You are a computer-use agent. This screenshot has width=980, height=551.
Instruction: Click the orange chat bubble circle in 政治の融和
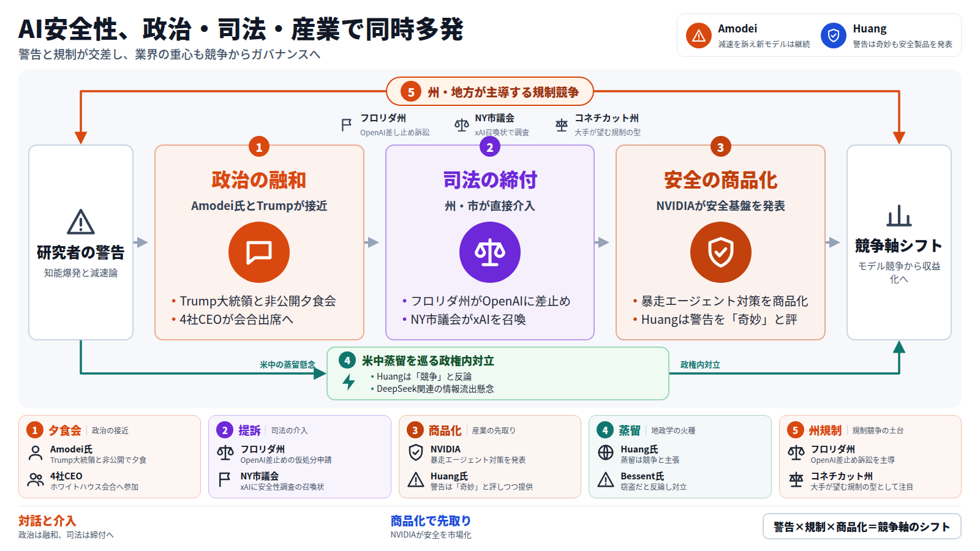pyautogui.click(x=259, y=252)
